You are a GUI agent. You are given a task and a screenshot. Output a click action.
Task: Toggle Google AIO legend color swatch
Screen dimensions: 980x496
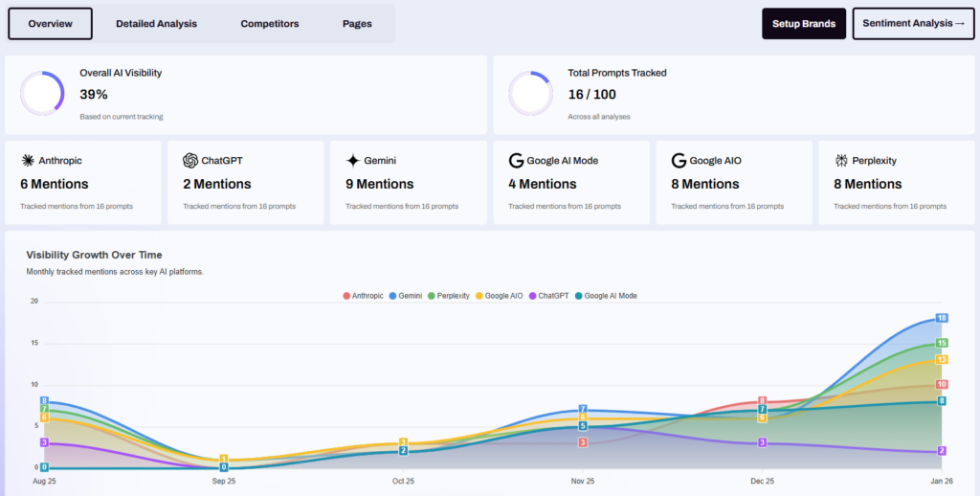[479, 296]
